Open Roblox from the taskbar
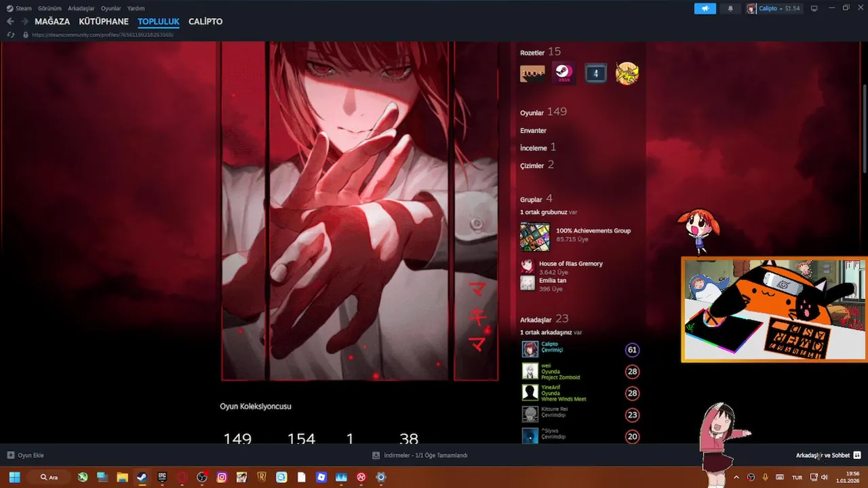Screen dimensions: 868x488 pos(321,477)
